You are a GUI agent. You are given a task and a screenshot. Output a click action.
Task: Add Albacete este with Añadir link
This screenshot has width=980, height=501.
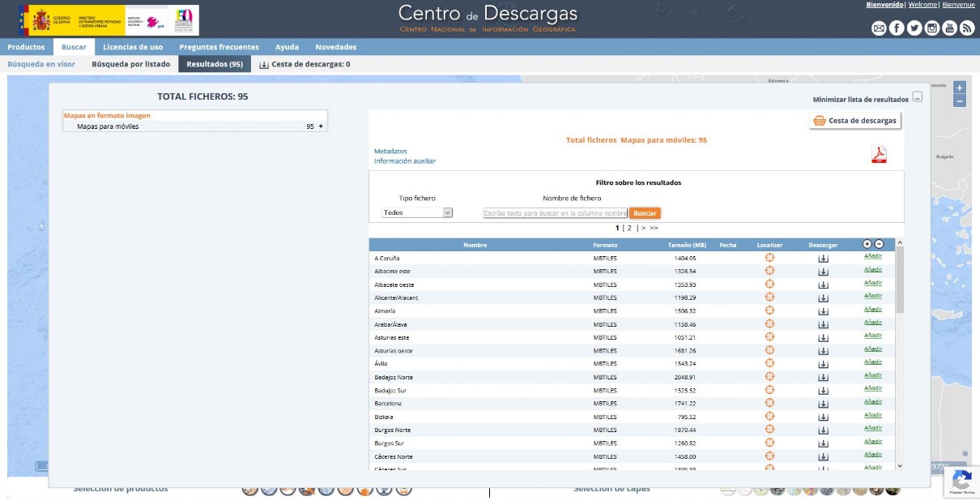point(872,270)
